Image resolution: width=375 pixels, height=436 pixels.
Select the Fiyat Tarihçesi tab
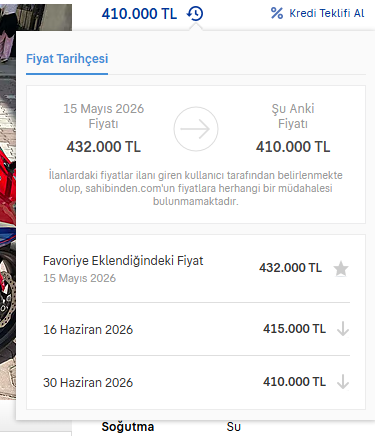pos(67,59)
